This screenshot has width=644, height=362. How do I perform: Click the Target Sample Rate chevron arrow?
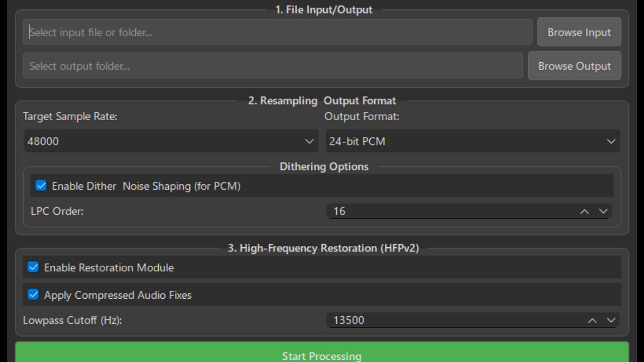click(x=309, y=141)
